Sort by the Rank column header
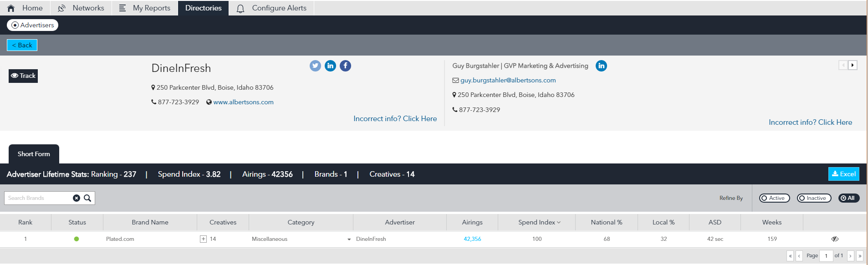The height and width of the screenshot is (265, 868). click(26, 222)
